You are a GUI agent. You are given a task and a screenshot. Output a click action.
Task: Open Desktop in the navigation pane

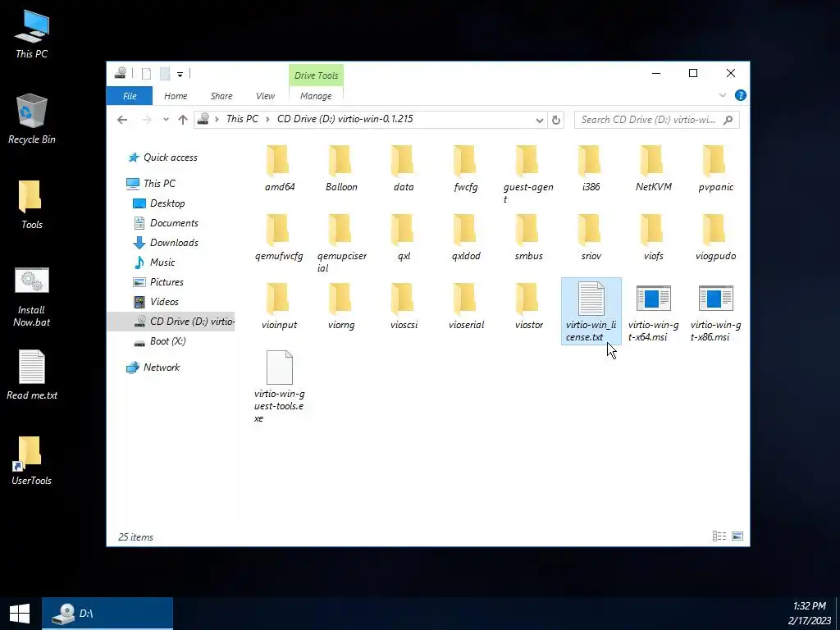159,203
